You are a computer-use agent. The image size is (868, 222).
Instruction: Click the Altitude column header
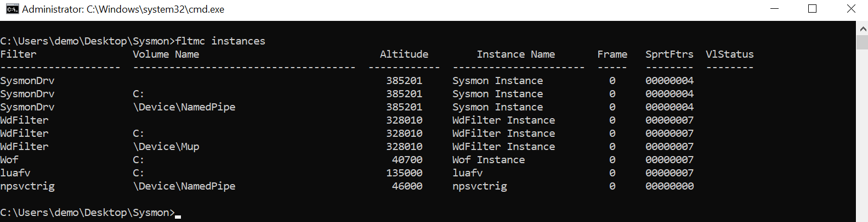tap(404, 54)
